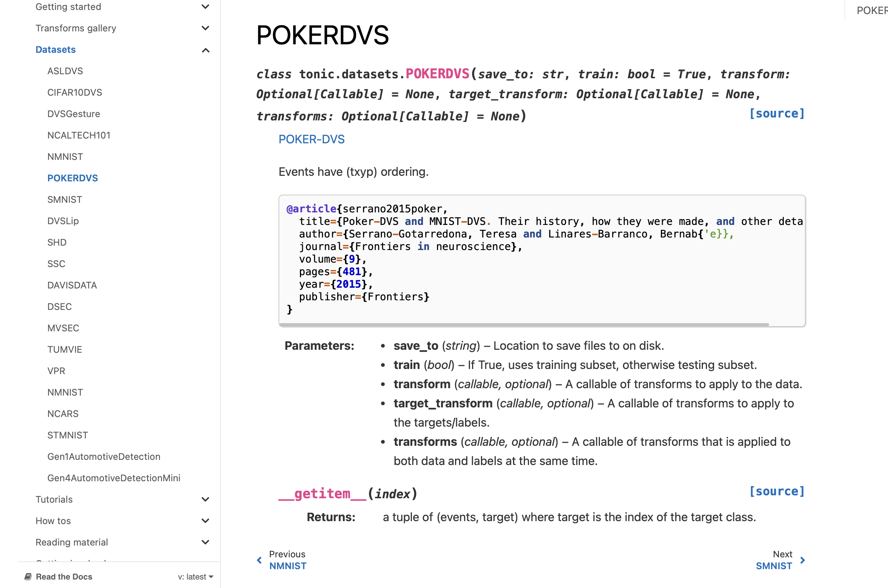Go to the TUMVIE dataset page

[x=65, y=349]
